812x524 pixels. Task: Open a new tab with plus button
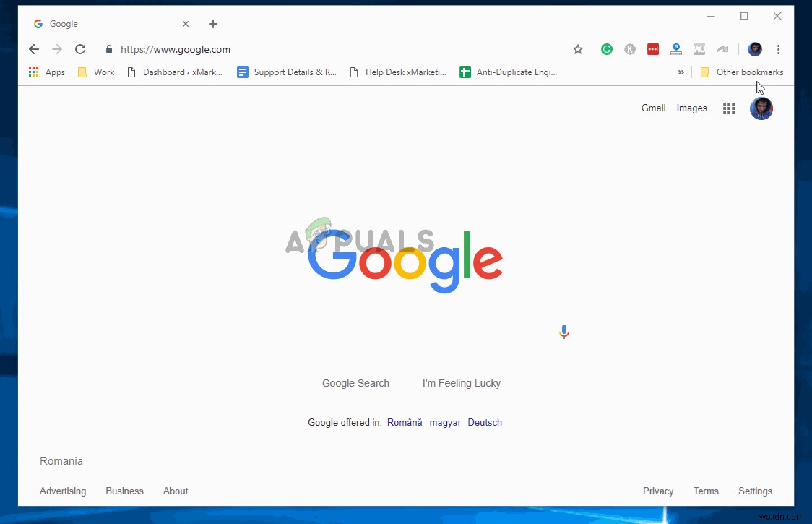[213, 24]
